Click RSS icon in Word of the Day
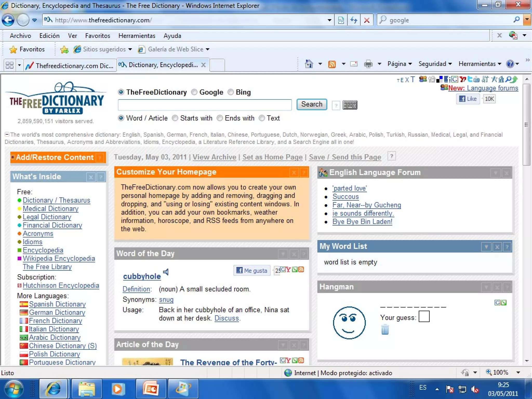Viewport: 532px width, 399px height. click(301, 269)
